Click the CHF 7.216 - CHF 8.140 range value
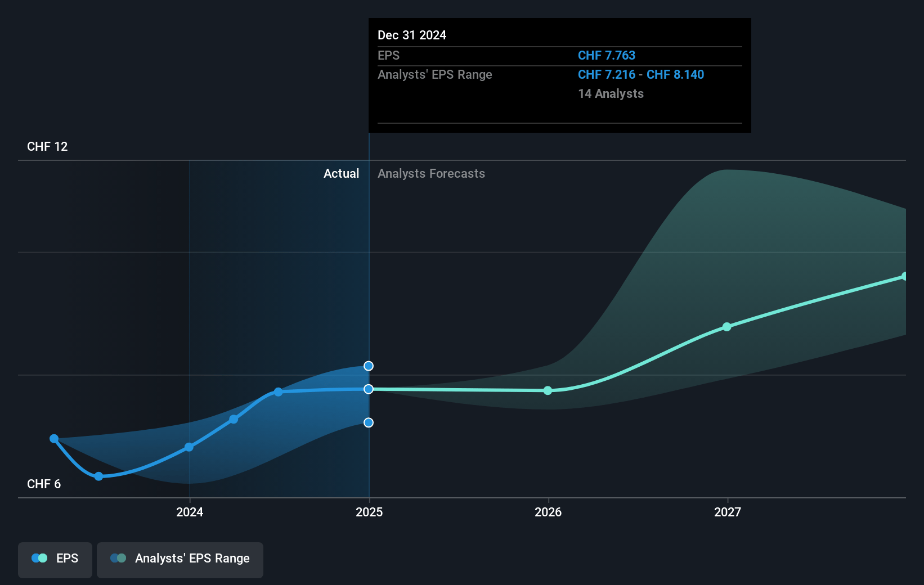Viewport: 924px width, 585px height. click(x=641, y=75)
